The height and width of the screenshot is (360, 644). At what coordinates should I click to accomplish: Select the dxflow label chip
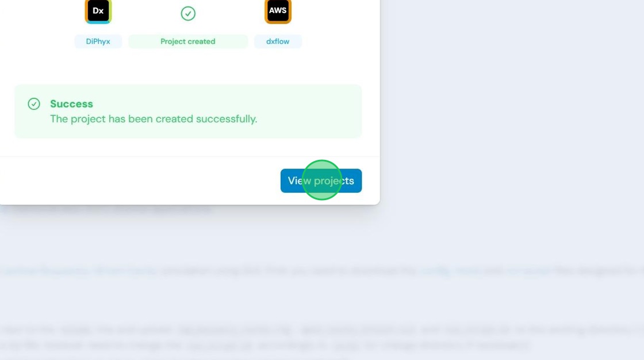(x=278, y=41)
